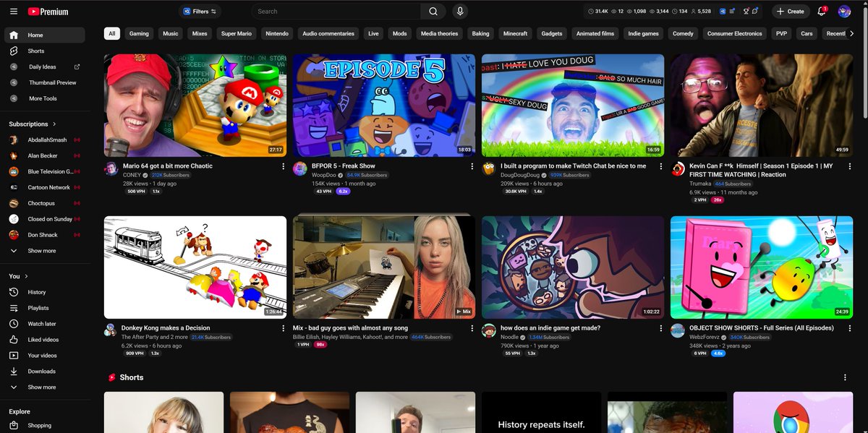Screen dimensions: 868x433
Task: Expand Subscriptions section chevron
Action: pos(54,124)
